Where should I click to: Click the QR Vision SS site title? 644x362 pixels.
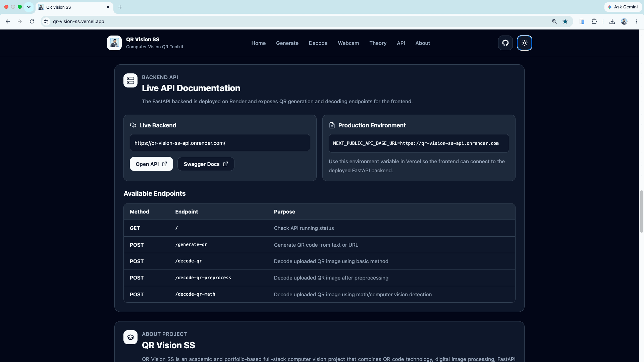point(143,40)
